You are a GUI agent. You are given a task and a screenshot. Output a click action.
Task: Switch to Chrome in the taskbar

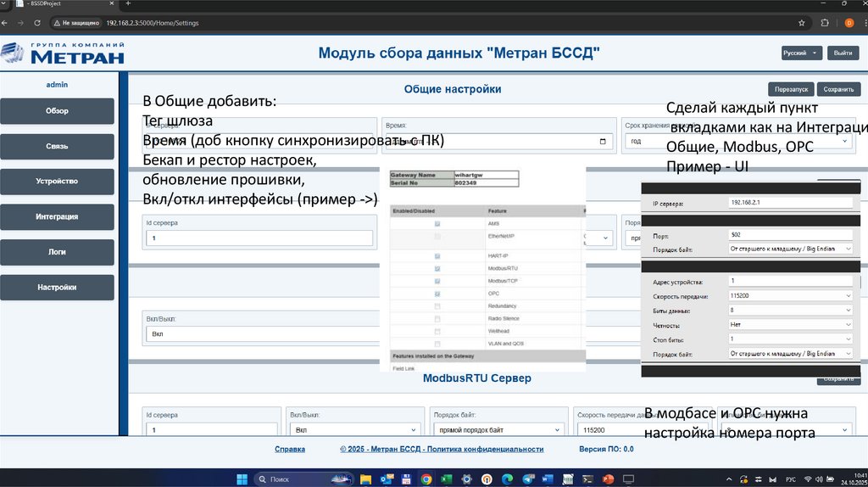[x=426, y=479]
